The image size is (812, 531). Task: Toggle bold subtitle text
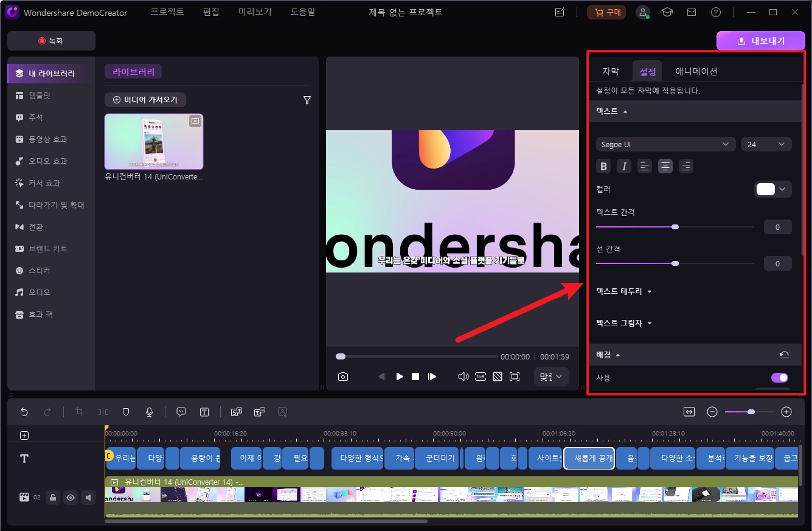point(603,166)
